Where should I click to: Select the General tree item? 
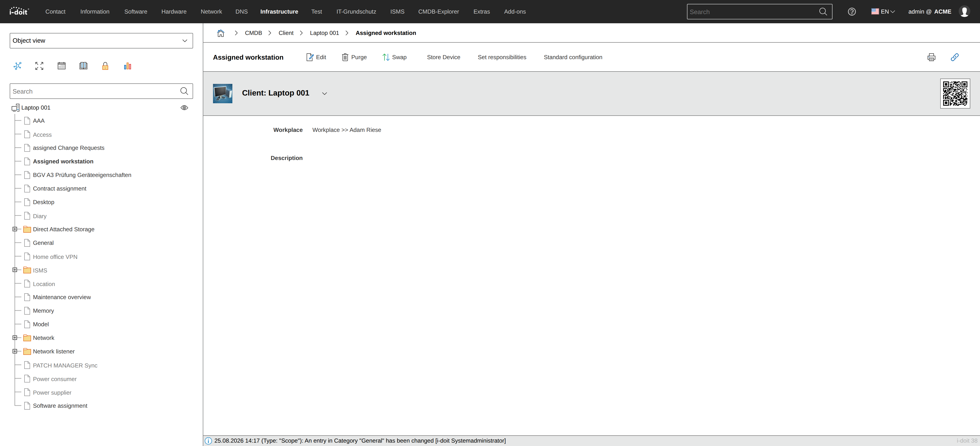(x=43, y=243)
